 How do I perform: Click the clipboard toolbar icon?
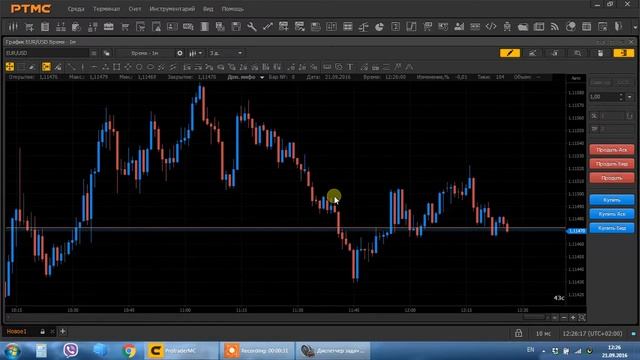coord(45,27)
